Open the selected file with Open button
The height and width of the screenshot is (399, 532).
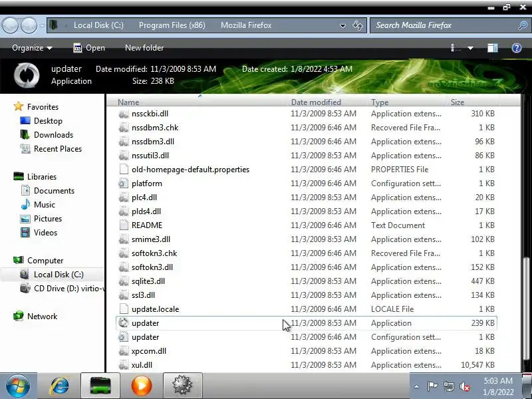coord(89,48)
